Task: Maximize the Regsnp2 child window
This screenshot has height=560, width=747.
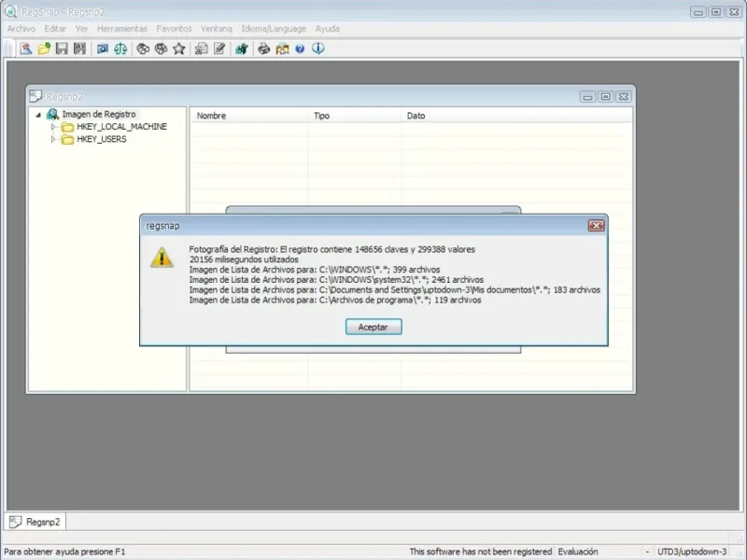Action: [605, 97]
